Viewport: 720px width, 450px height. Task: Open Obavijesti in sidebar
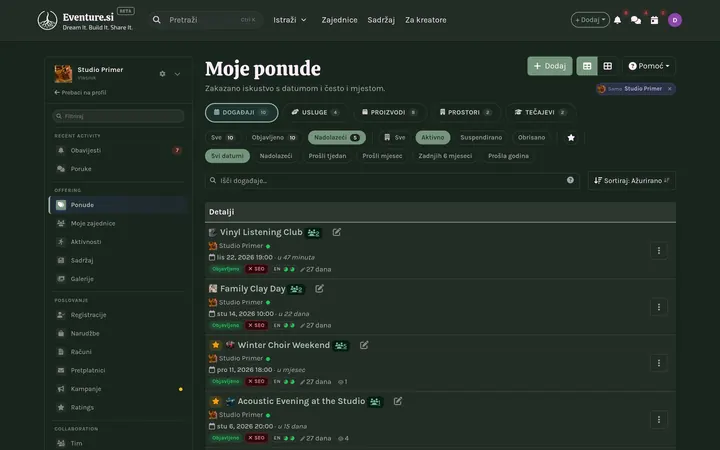(118, 151)
